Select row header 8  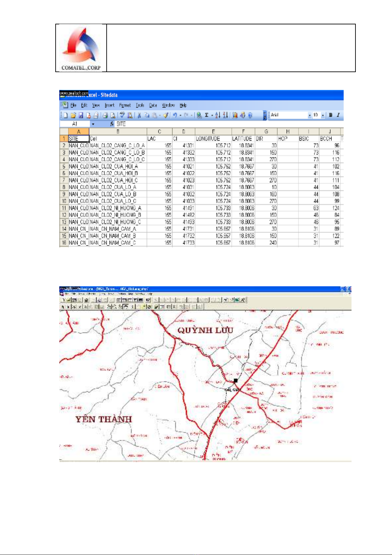[x=64, y=187]
